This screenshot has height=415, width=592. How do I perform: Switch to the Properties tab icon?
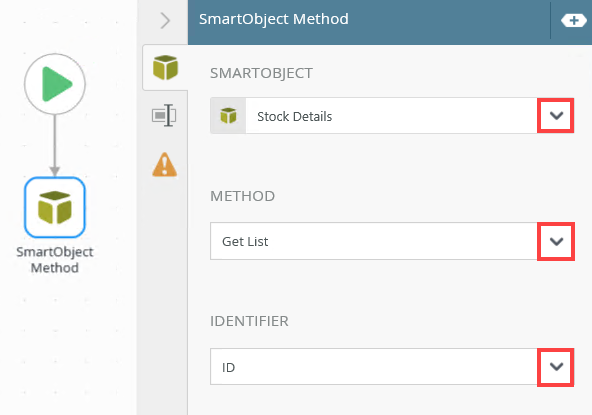(x=164, y=115)
